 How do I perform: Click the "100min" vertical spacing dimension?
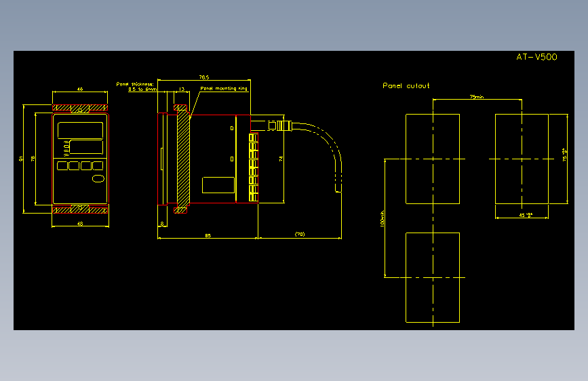(382, 218)
